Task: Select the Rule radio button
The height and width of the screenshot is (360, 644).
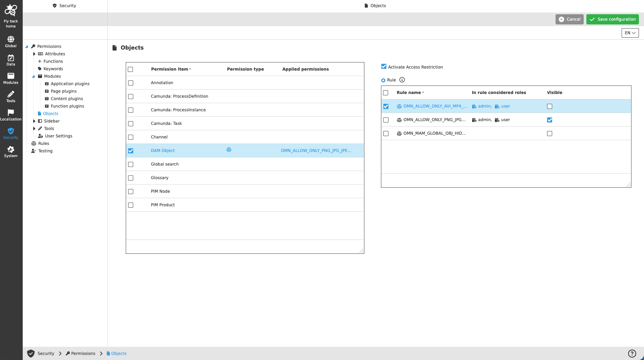Action: (x=383, y=80)
